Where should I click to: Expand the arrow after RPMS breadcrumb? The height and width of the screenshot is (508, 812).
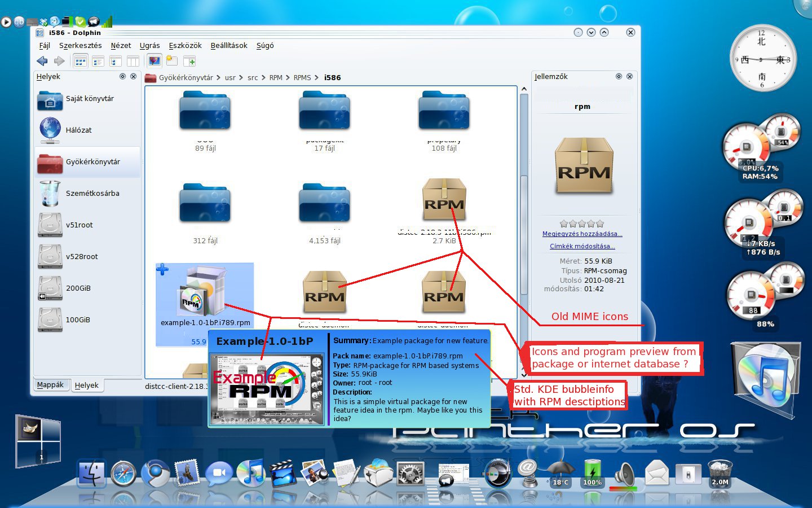pos(317,78)
